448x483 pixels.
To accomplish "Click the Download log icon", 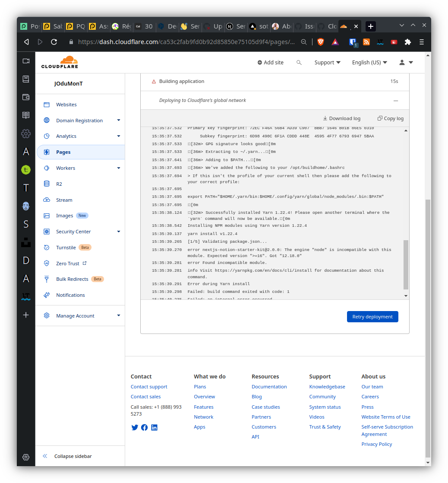I will [x=325, y=118].
